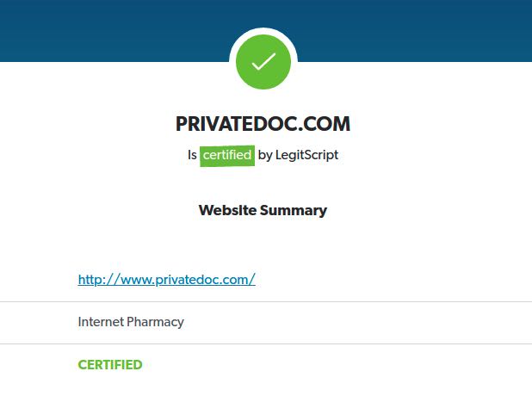This screenshot has width=532, height=396.
Task: Click the green checkmark certification icon
Action: click(263, 62)
